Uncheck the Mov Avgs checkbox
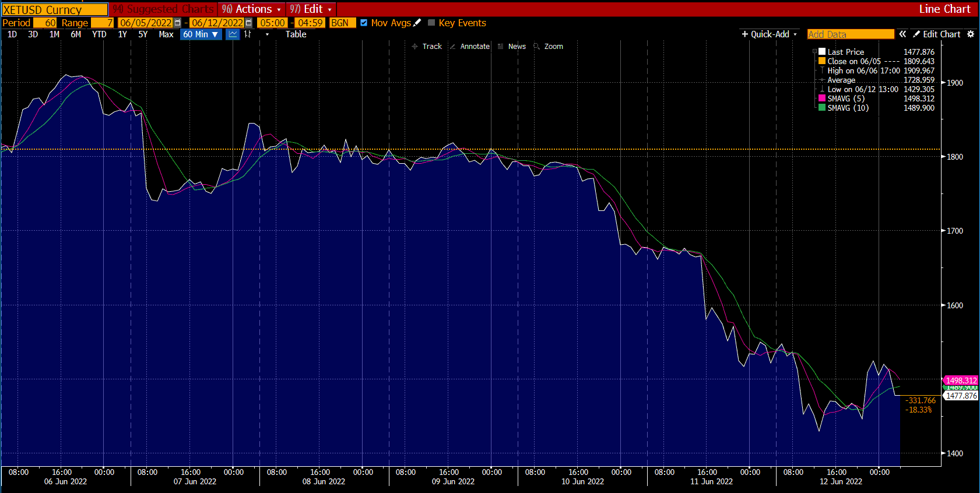This screenshot has width=980, height=493. 364,23
